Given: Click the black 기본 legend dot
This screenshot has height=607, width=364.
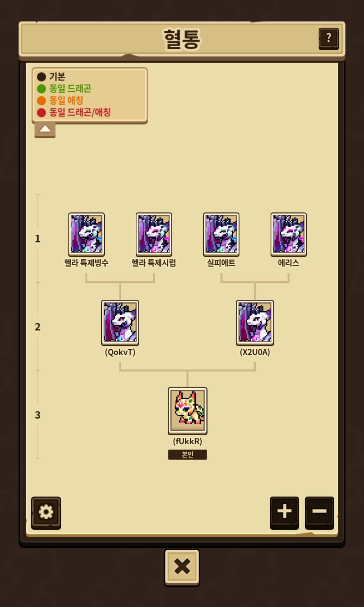Looking at the screenshot, I should (x=41, y=77).
